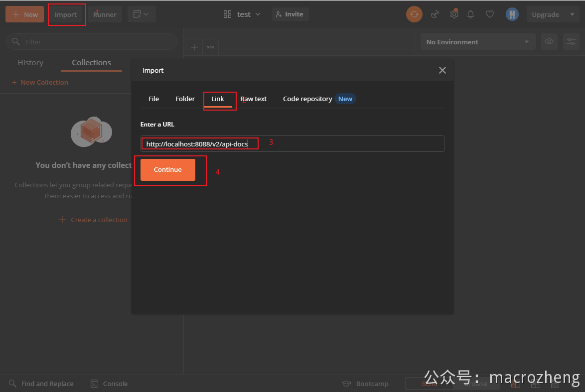The width and height of the screenshot is (585, 392).
Task: Open the No Environment dropdown
Action: [x=478, y=42]
